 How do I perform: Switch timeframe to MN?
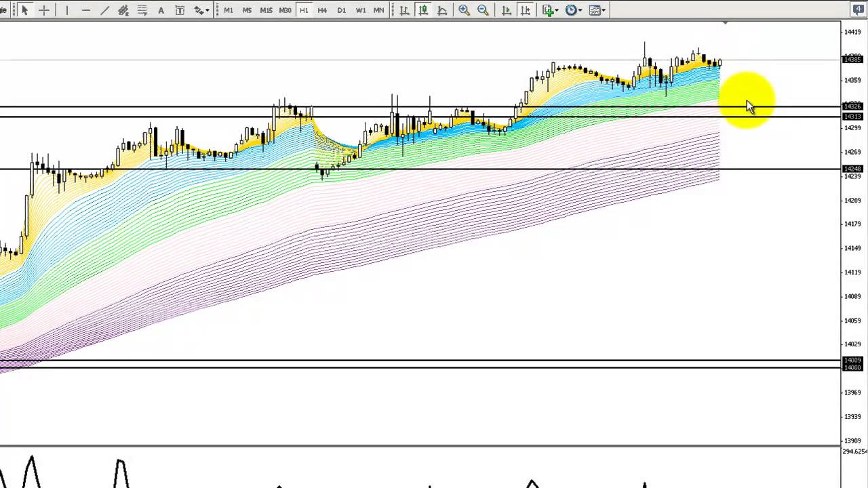tap(378, 10)
